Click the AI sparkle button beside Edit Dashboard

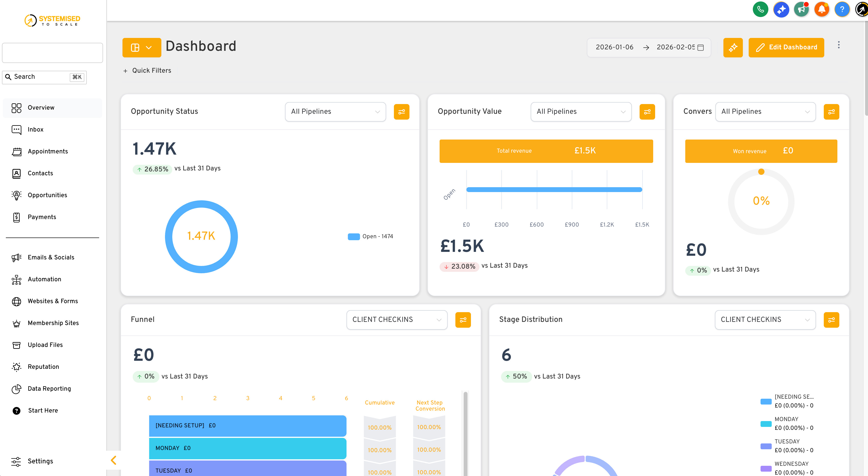(x=733, y=48)
